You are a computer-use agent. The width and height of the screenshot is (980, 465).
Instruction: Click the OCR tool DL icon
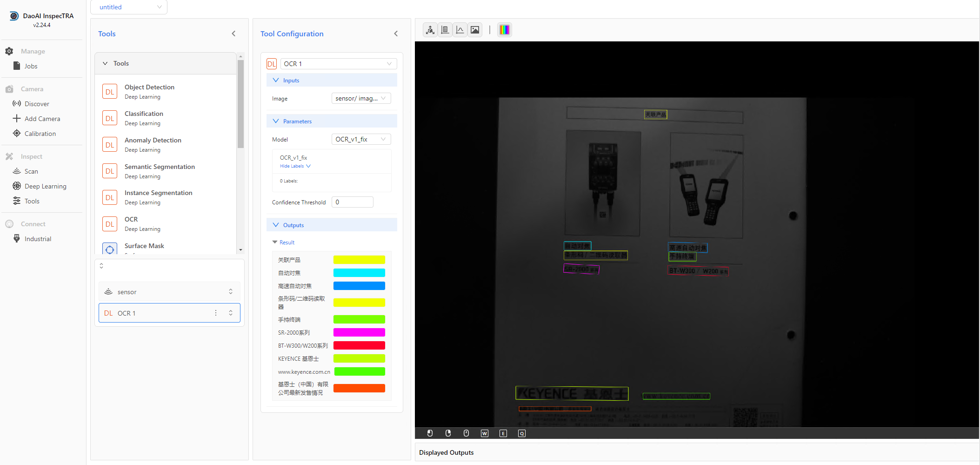pos(110,224)
